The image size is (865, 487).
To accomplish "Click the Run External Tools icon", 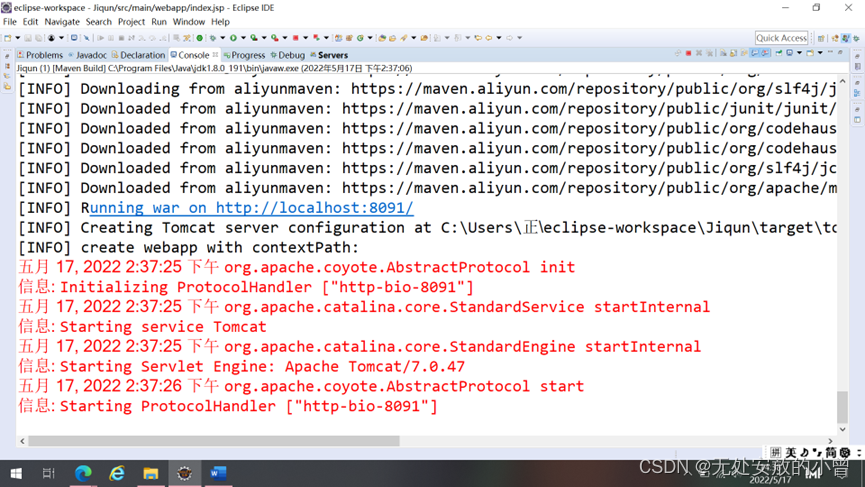I will pos(274,38).
